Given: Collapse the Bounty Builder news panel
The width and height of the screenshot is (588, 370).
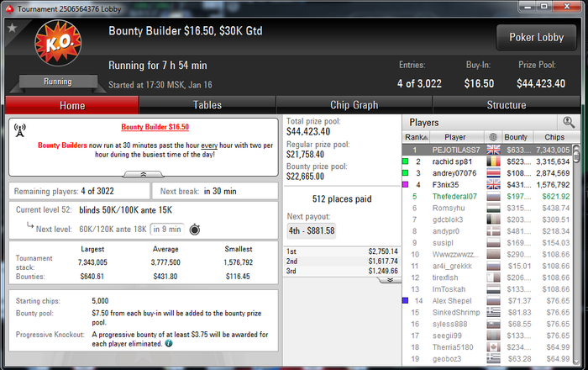Looking at the screenshot, I should click(144, 174).
